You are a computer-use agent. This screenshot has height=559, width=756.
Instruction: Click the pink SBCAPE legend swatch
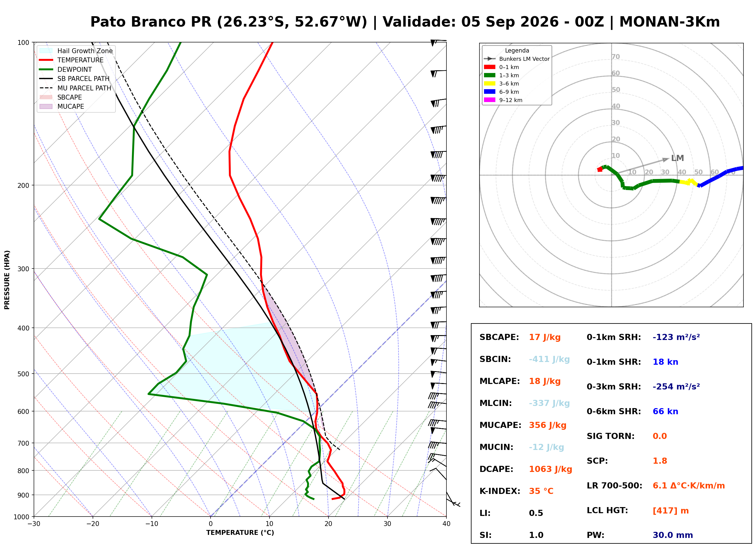[x=46, y=97]
